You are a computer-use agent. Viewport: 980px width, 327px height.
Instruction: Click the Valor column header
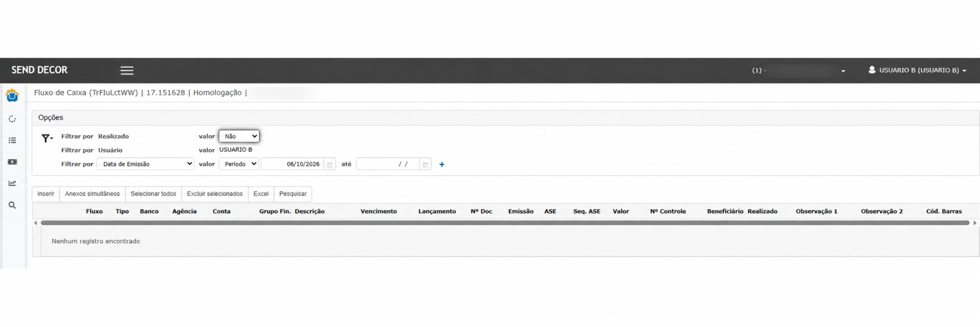click(x=621, y=211)
